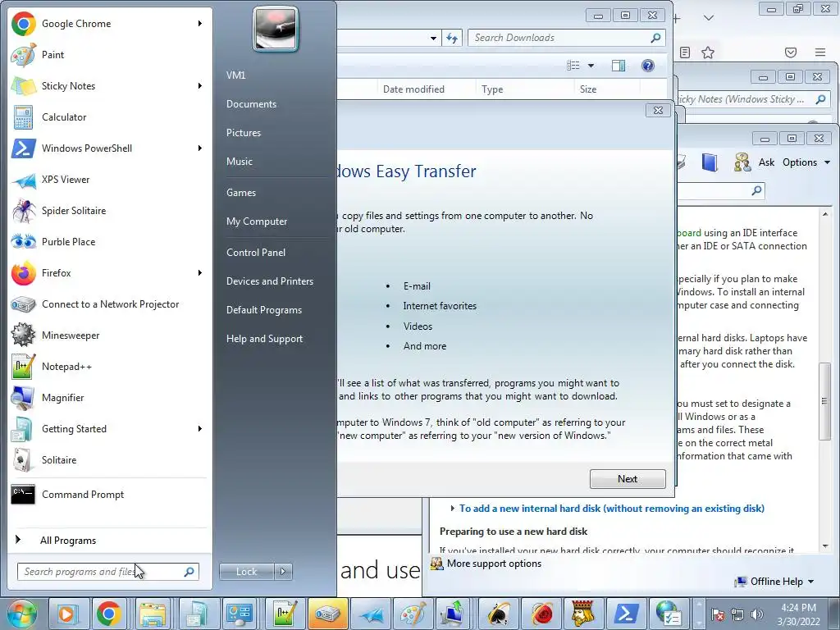Image resolution: width=840 pixels, height=630 pixels.
Task: Open Devices and Printers
Action: click(269, 281)
